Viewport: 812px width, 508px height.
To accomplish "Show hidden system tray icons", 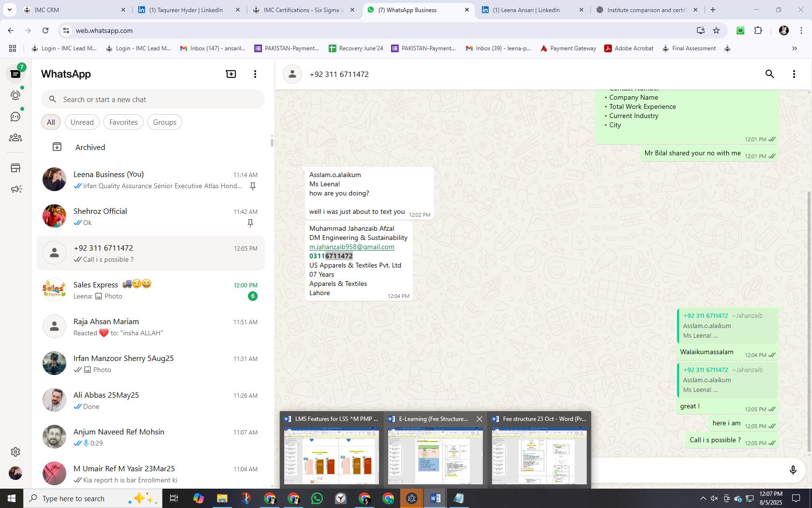I will (703, 498).
